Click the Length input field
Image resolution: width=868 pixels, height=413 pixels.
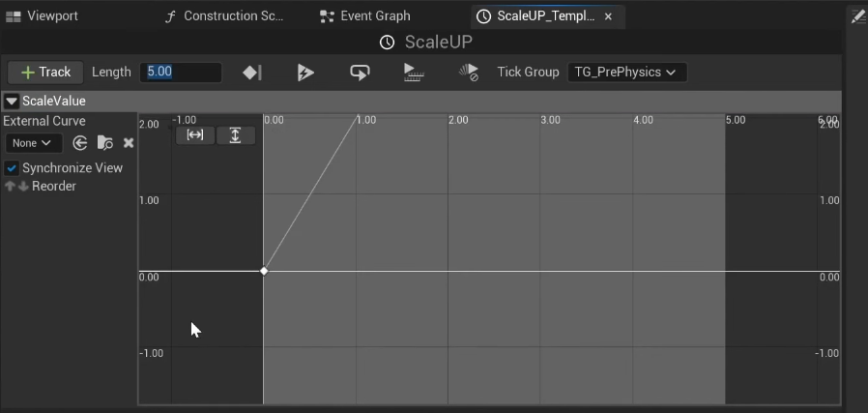(182, 73)
